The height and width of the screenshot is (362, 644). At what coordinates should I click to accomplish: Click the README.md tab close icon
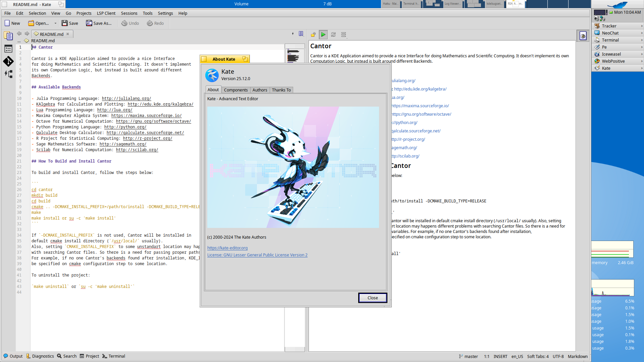tap(68, 34)
